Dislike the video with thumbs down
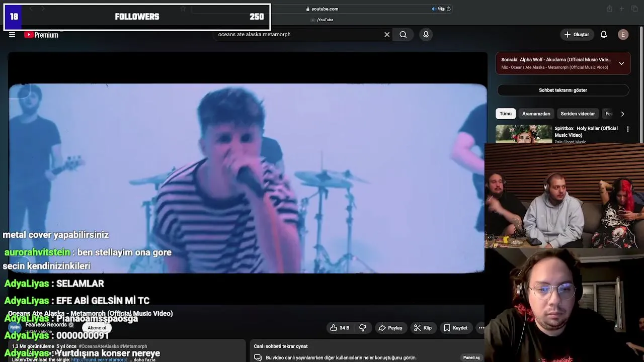Screen dimensions: 644x362 pos(363,328)
